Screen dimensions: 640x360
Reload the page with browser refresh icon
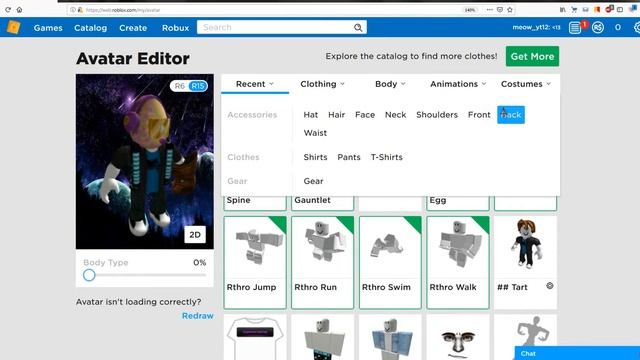click(x=8, y=9)
